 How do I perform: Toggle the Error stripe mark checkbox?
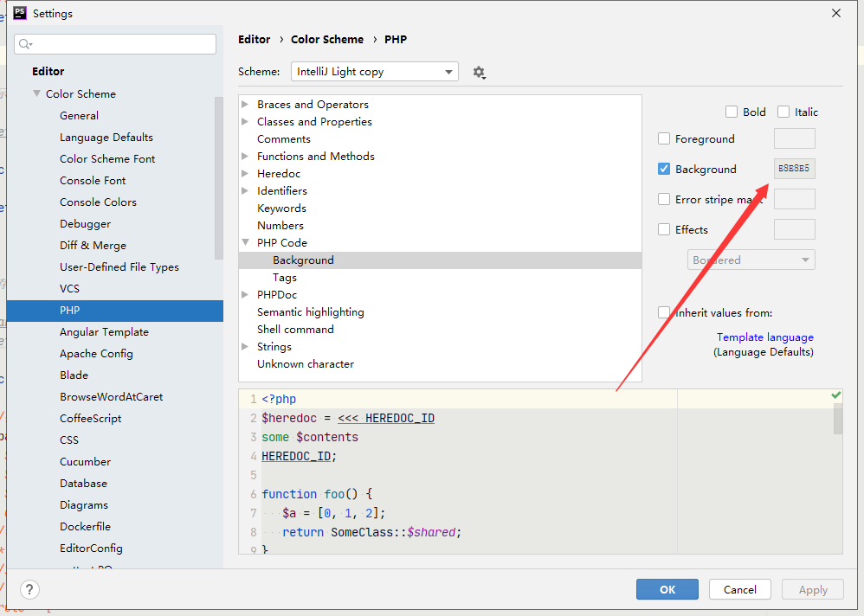click(x=664, y=199)
